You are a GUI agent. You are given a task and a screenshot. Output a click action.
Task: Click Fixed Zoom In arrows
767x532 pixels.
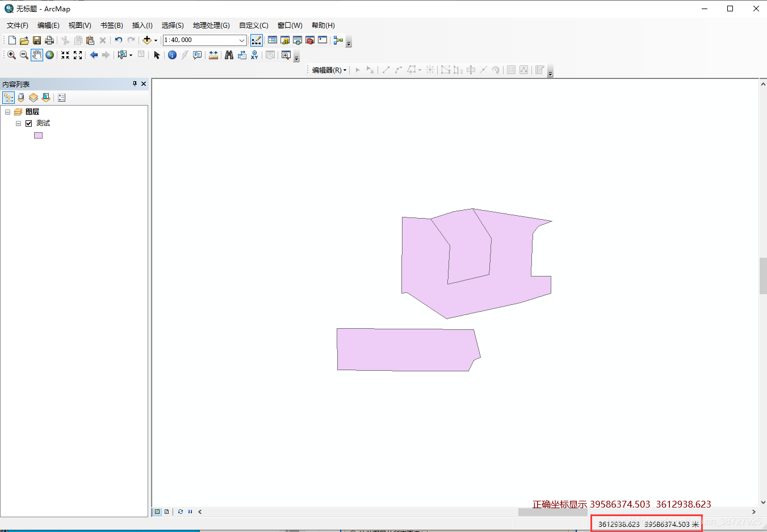point(65,55)
